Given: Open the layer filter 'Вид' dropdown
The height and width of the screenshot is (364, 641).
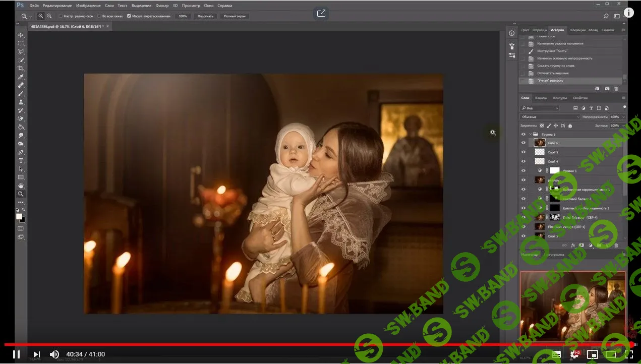Looking at the screenshot, I should coord(540,108).
